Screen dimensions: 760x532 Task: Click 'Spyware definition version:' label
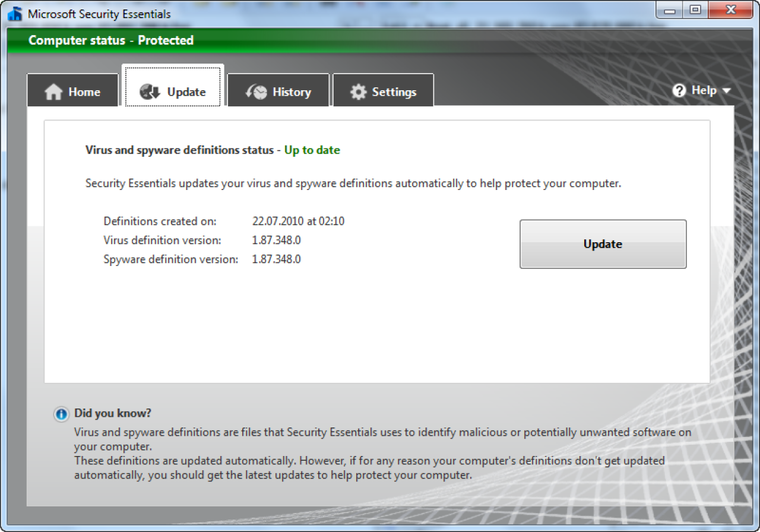(171, 259)
